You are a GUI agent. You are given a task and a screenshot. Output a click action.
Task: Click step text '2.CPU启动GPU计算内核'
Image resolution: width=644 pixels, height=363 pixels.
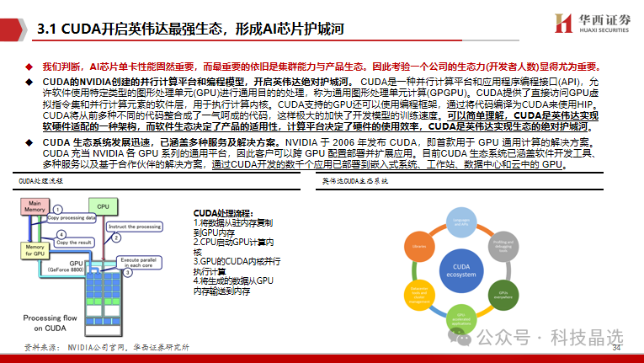click(233, 247)
